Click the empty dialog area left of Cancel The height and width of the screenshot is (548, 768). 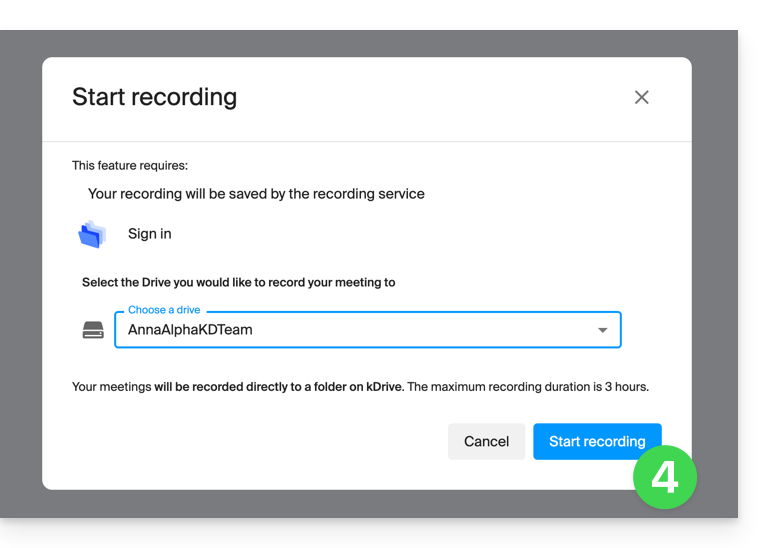[250, 441]
